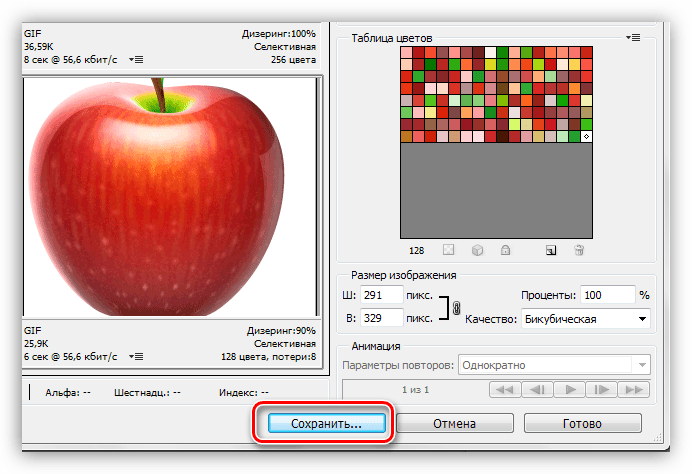Click the 1 из 1 frame counter

coord(415,390)
